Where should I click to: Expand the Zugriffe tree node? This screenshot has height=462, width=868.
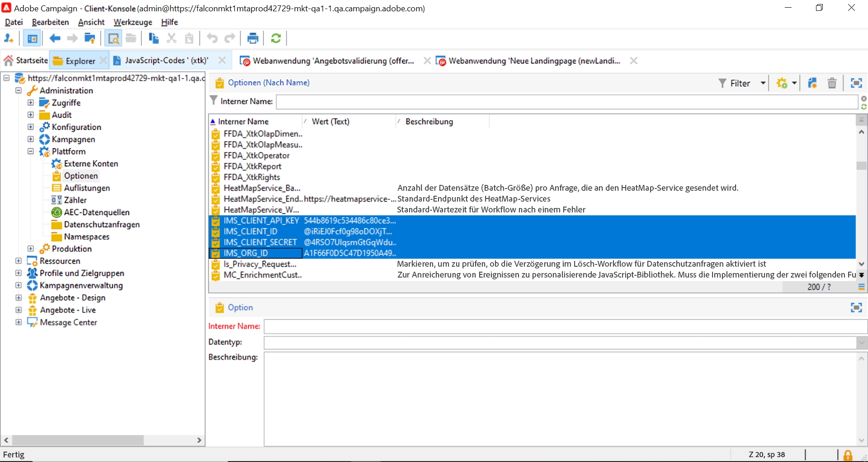click(31, 103)
